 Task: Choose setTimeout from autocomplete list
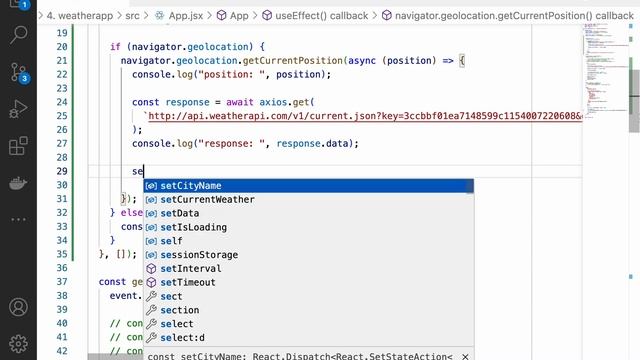(x=309, y=282)
